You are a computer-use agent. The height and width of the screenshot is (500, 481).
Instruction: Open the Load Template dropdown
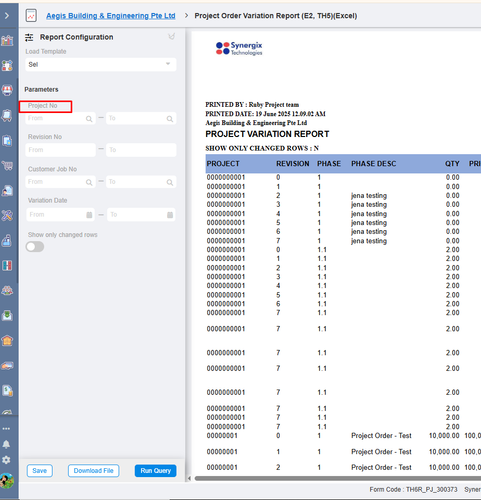click(x=101, y=64)
